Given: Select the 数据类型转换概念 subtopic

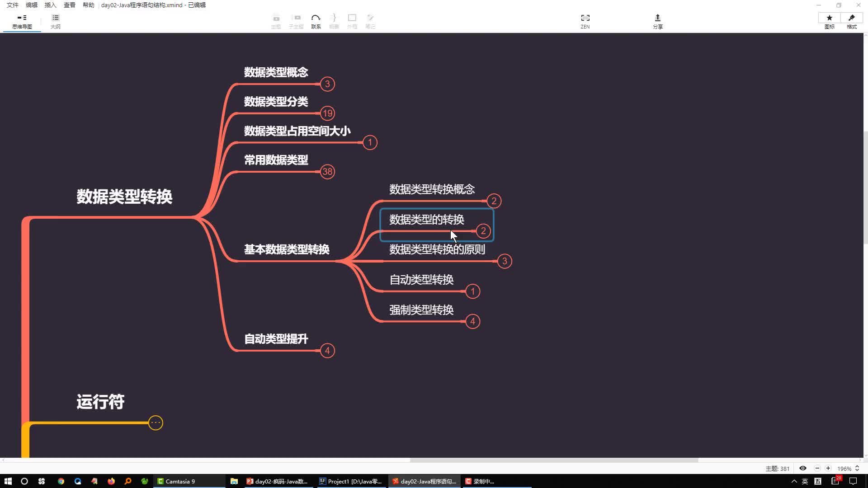Looking at the screenshot, I should click(x=432, y=189).
